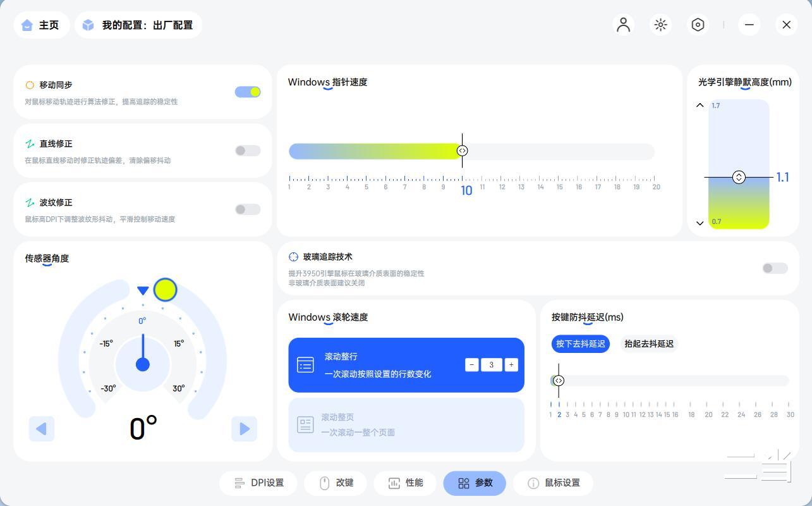
Task: Click the large 0° angle readout
Action: pyautogui.click(x=143, y=429)
